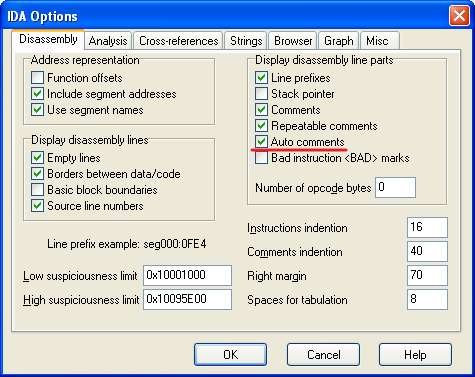Enable the Stack pointer checkbox

coord(261,94)
